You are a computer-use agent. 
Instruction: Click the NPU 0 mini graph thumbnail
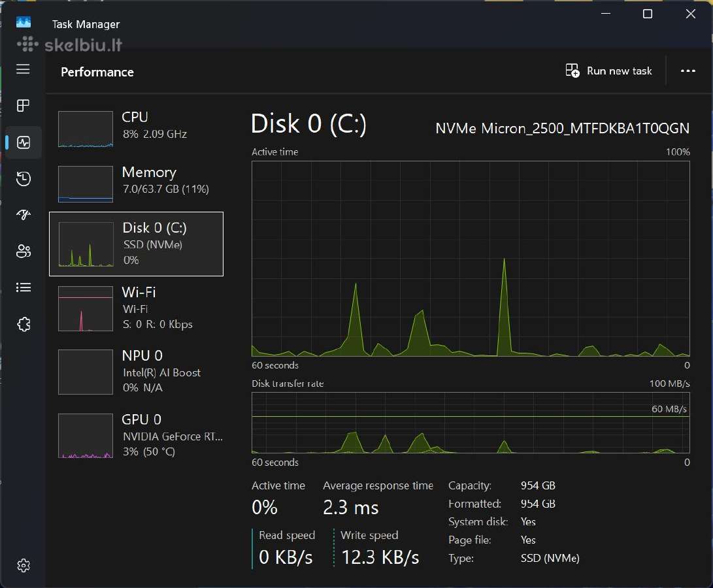click(86, 372)
